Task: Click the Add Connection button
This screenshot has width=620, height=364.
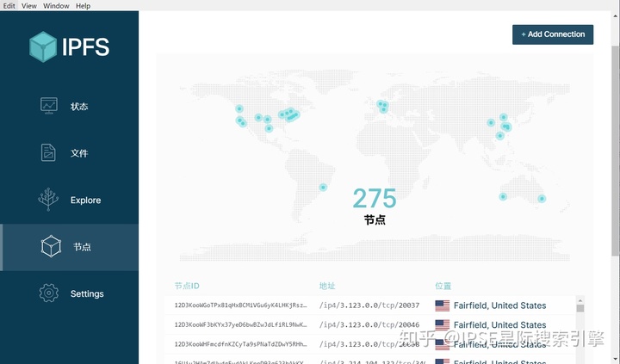Action: 553,34
